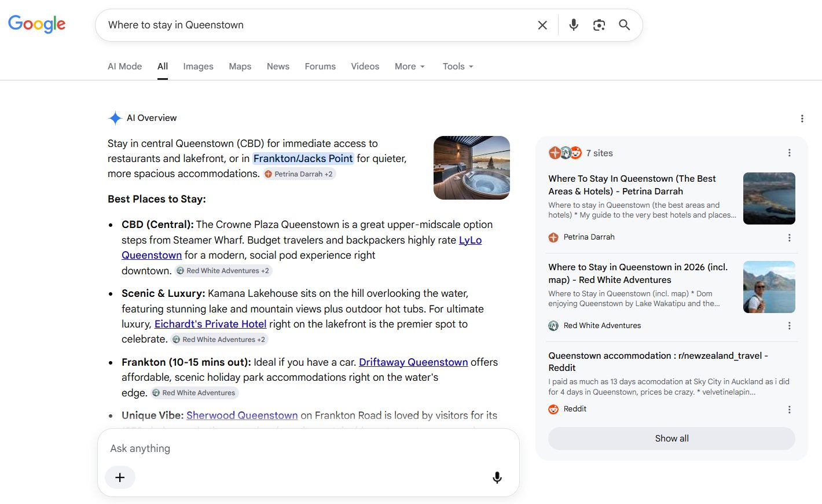Open options menu beside 7 sites
Screen dimensions: 822x504
789,153
